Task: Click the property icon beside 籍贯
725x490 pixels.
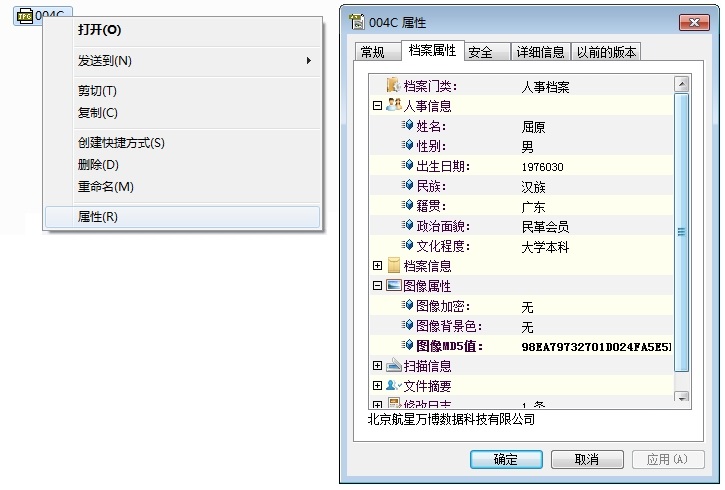Action: [407, 205]
